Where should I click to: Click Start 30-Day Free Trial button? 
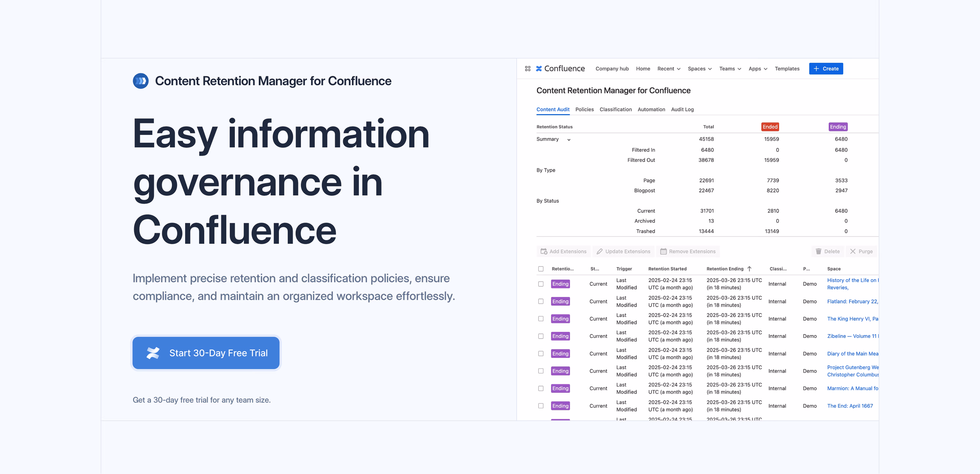click(206, 353)
